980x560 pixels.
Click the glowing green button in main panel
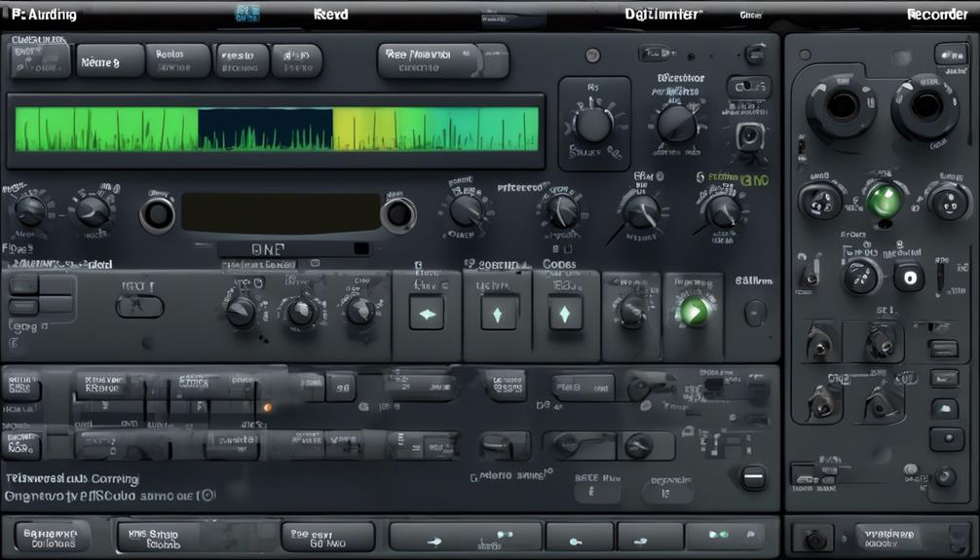(x=694, y=312)
